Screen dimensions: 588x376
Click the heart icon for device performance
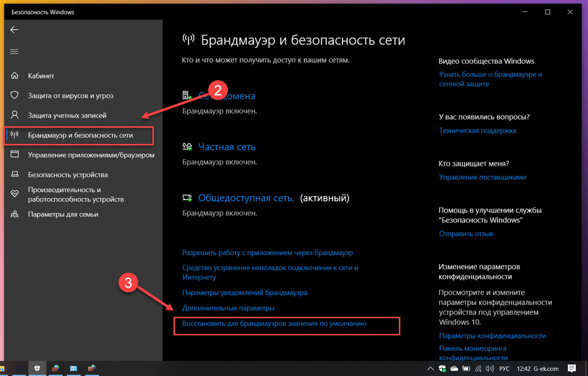(15, 194)
